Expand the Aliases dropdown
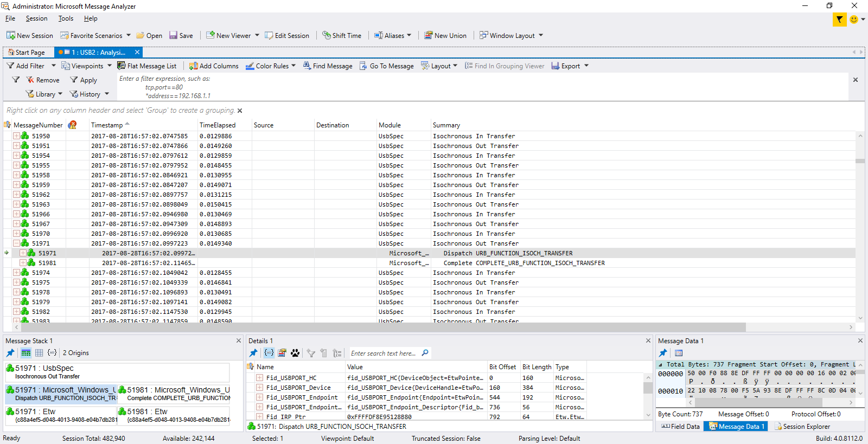 (x=409, y=35)
